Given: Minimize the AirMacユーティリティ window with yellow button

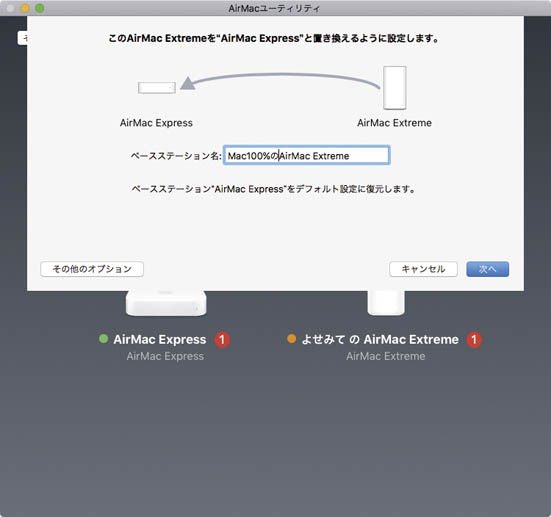Looking at the screenshot, I should [x=25, y=8].
